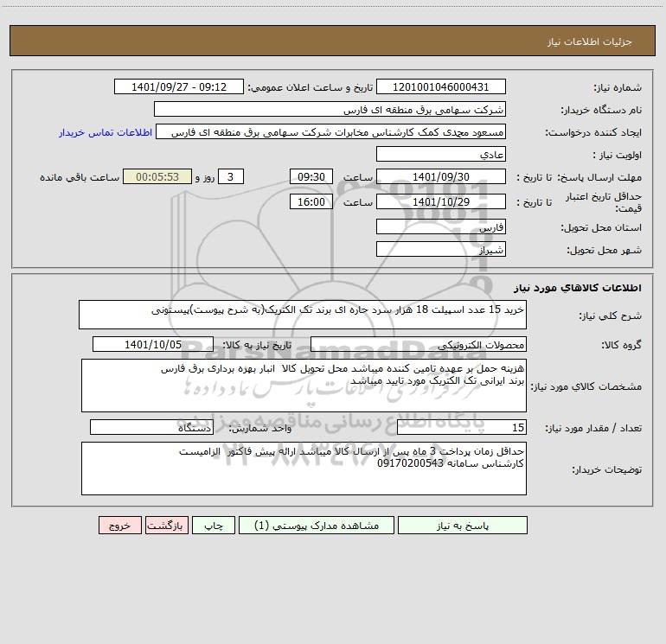This screenshot has height=644, width=666.
Task: Click the header 'جزئیات اطلاعات نیاز'
Action: [589, 41]
